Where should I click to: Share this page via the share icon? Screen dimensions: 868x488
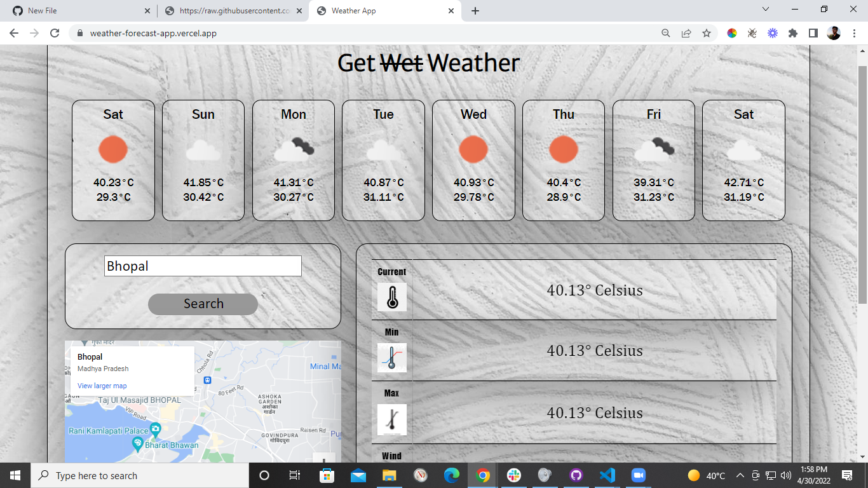[686, 33]
